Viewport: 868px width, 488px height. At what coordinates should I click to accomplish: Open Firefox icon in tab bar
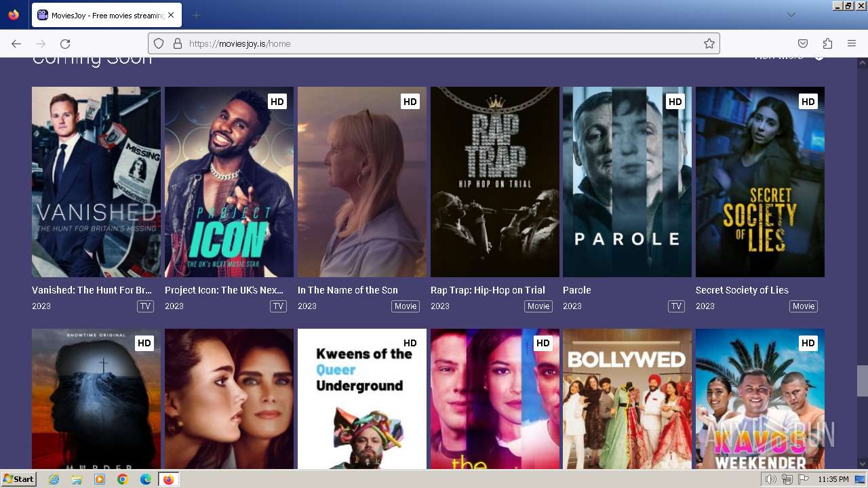point(14,15)
